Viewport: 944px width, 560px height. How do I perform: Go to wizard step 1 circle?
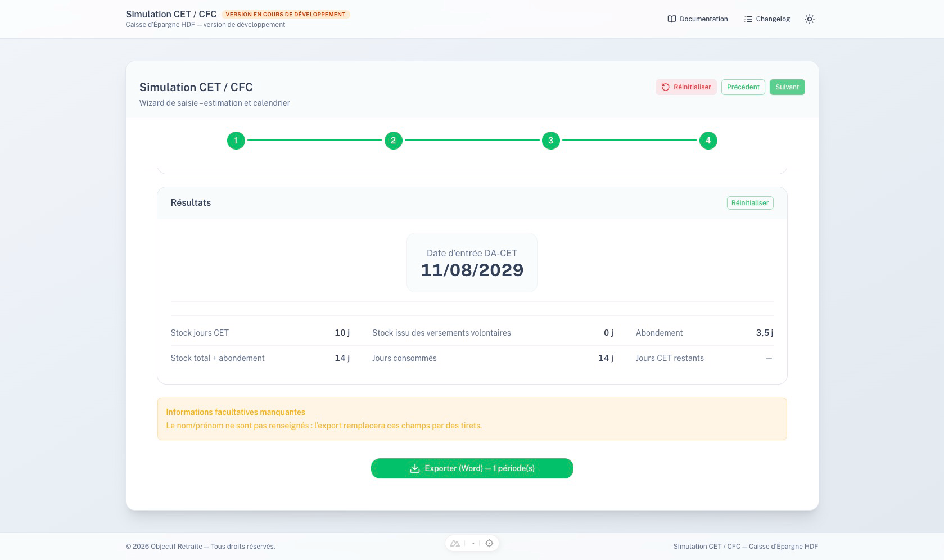point(236,141)
